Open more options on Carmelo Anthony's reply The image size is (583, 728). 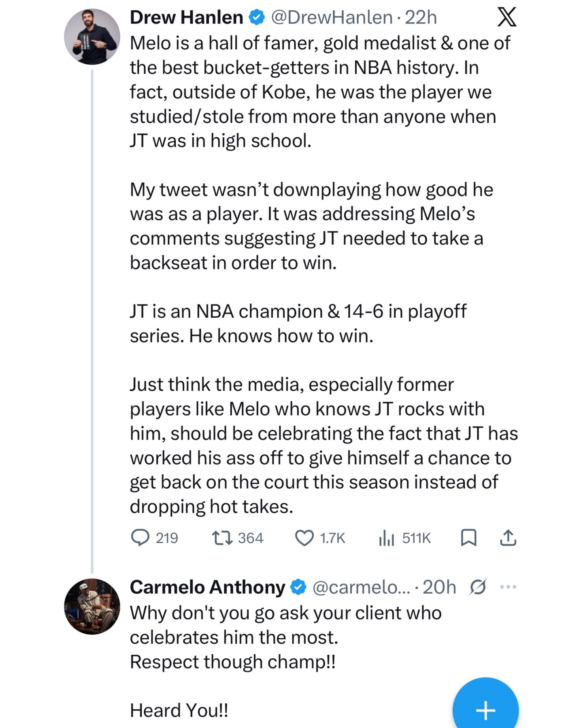[508, 587]
